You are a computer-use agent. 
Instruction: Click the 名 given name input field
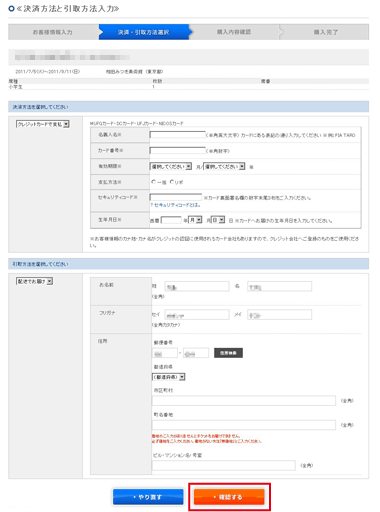(x=279, y=286)
